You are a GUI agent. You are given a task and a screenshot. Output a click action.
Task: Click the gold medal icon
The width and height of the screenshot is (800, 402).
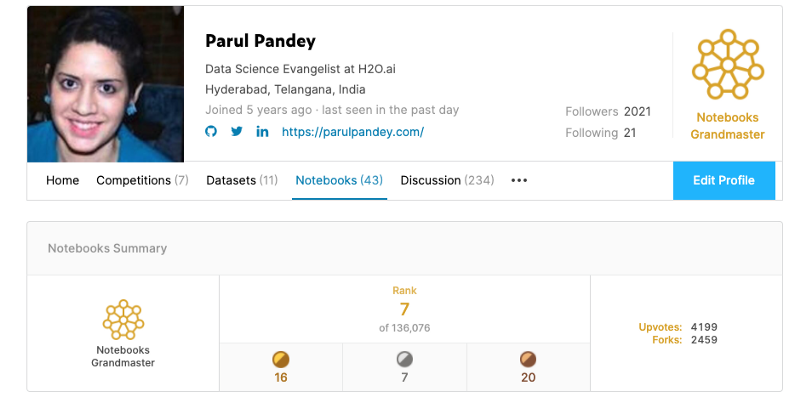coord(281,359)
